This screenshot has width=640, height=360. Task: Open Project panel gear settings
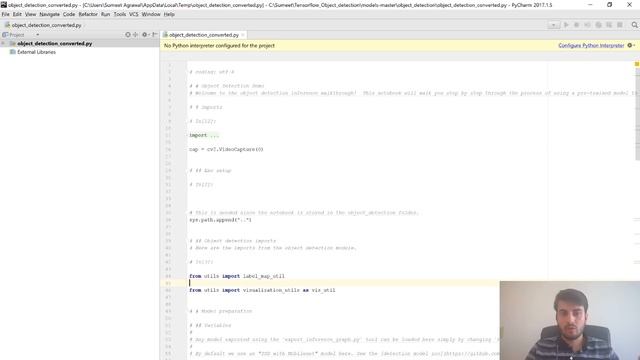point(145,35)
